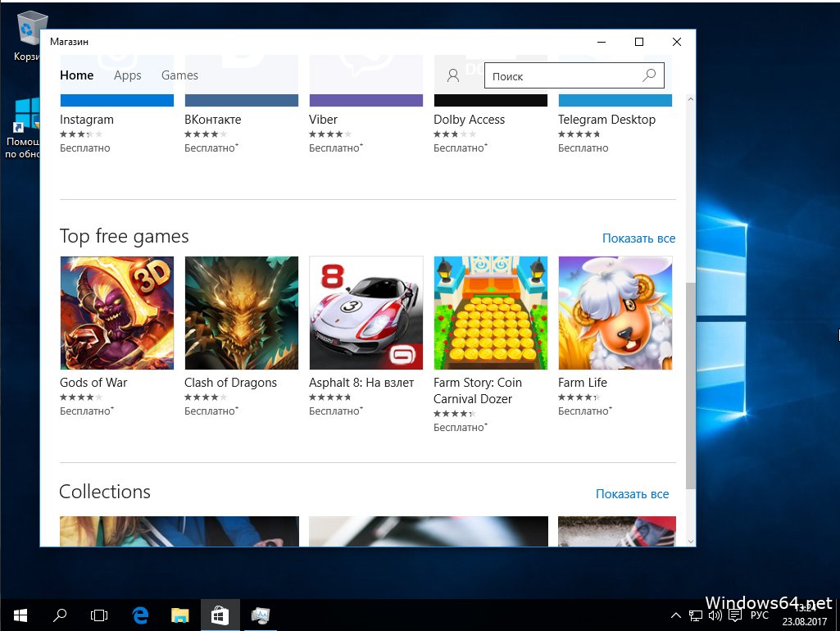Click the Store vertical scrollbar thumb
The width and height of the screenshot is (840, 631).
click(x=691, y=386)
